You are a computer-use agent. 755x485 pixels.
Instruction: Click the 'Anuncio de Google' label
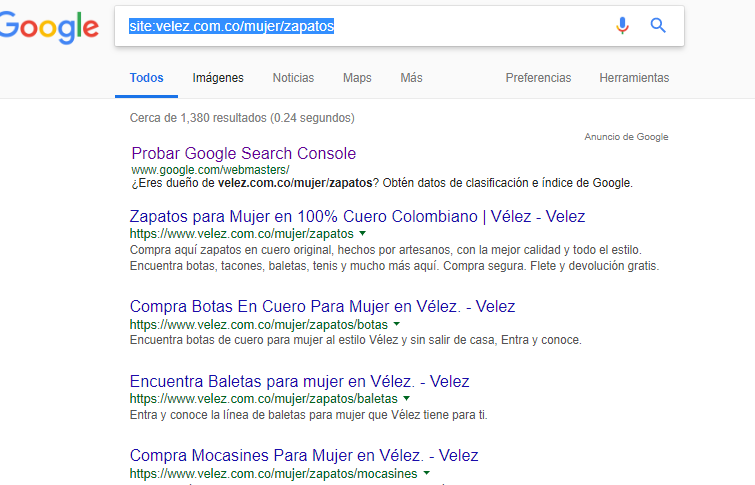pos(626,137)
